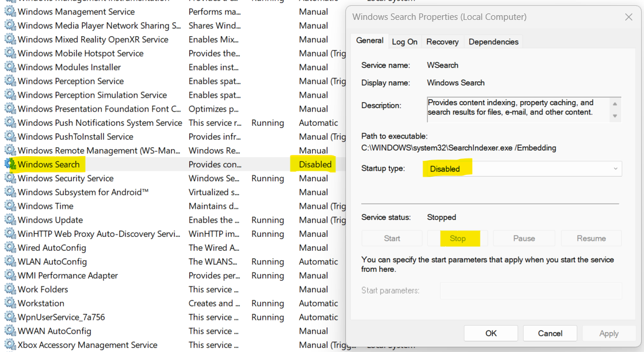Viewport: 644px width, 352px height.
Task: Select the Windows Search service name
Action: (x=49, y=164)
